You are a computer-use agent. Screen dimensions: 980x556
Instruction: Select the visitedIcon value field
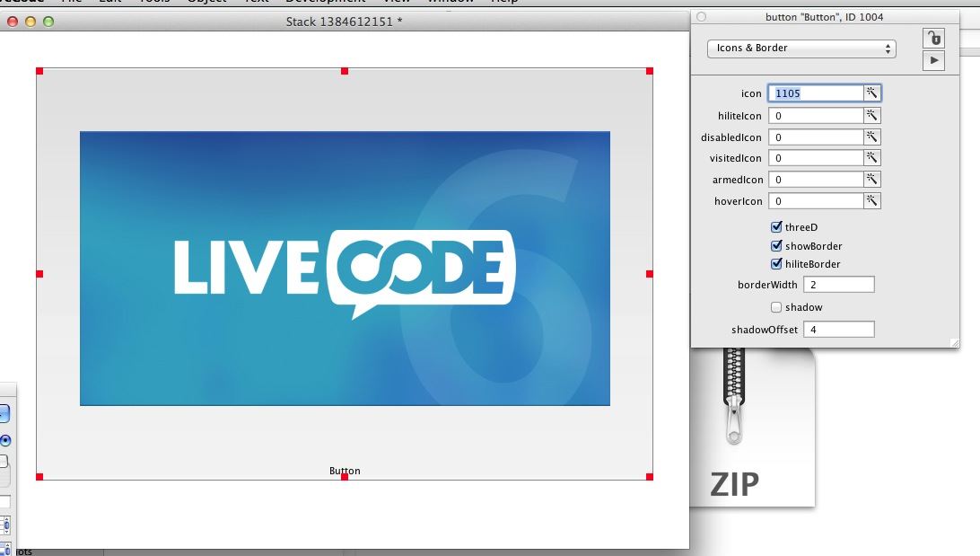click(x=817, y=158)
